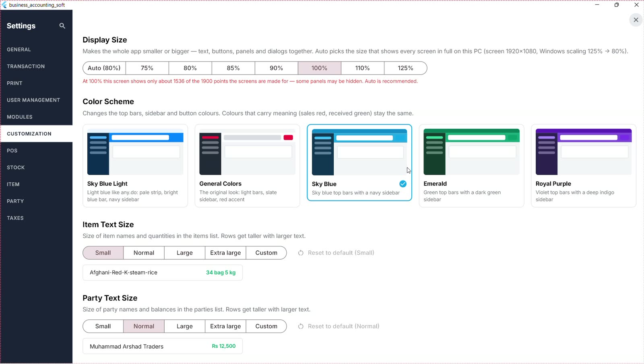This screenshot has height=364, width=644.
Task: Apply the Emerald color scheme
Action: point(471,166)
